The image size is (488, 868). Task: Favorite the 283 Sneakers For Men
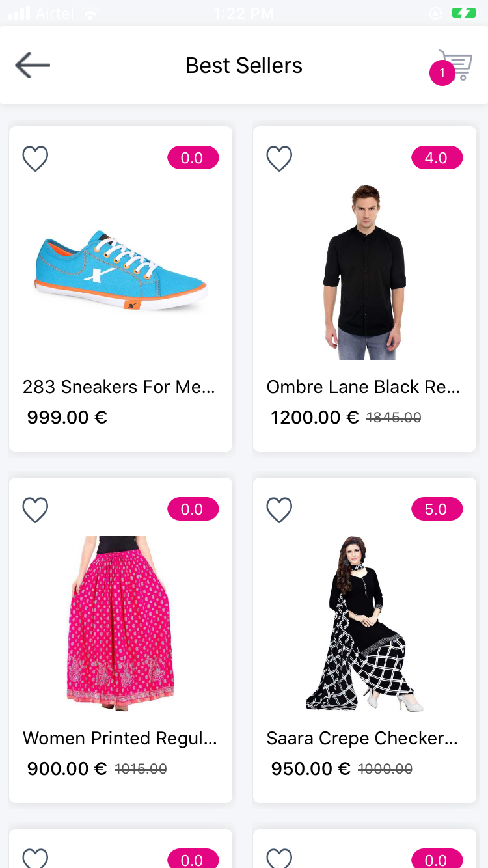coord(36,158)
